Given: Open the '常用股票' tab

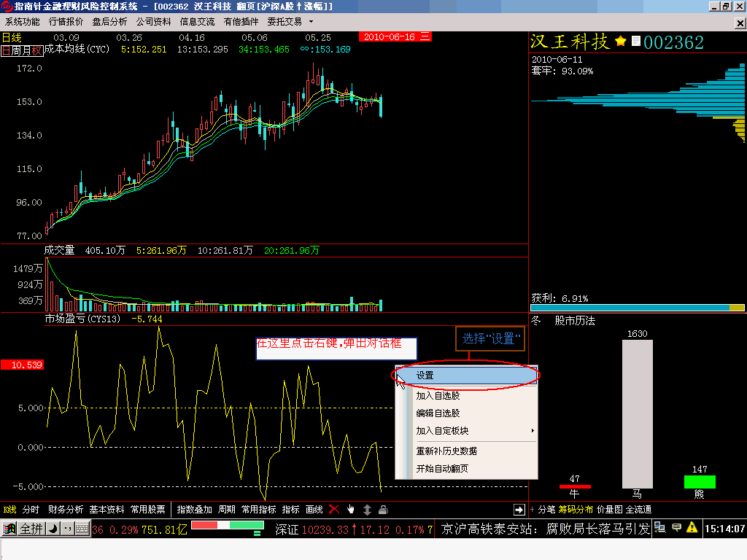Looking at the screenshot, I should coord(148,510).
